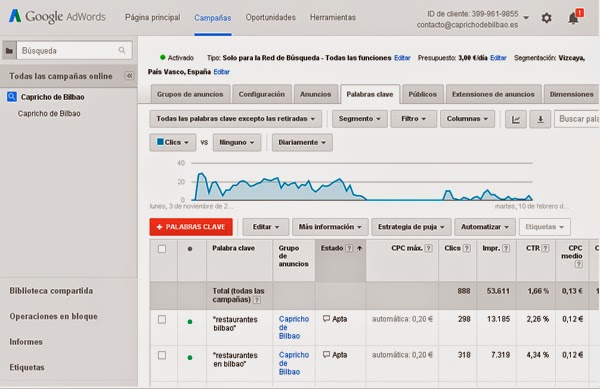Click the download report icon

(x=540, y=119)
